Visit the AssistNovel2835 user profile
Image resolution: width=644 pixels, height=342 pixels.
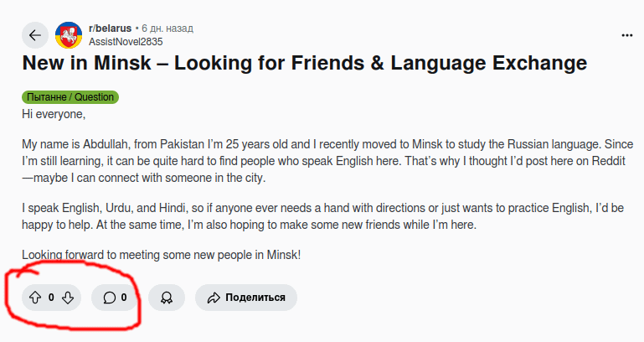[x=126, y=41]
